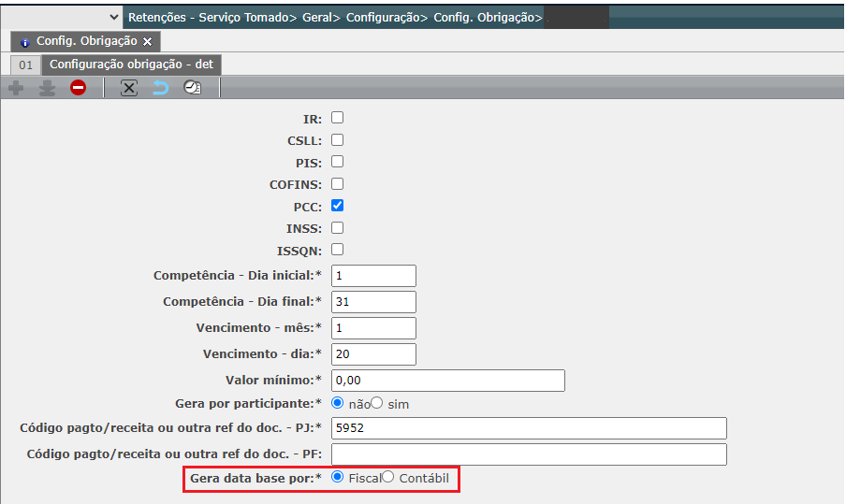Expand the dropdown arrow at top left
Viewport: 846px width, 504px height.
click(x=114, y=17)
